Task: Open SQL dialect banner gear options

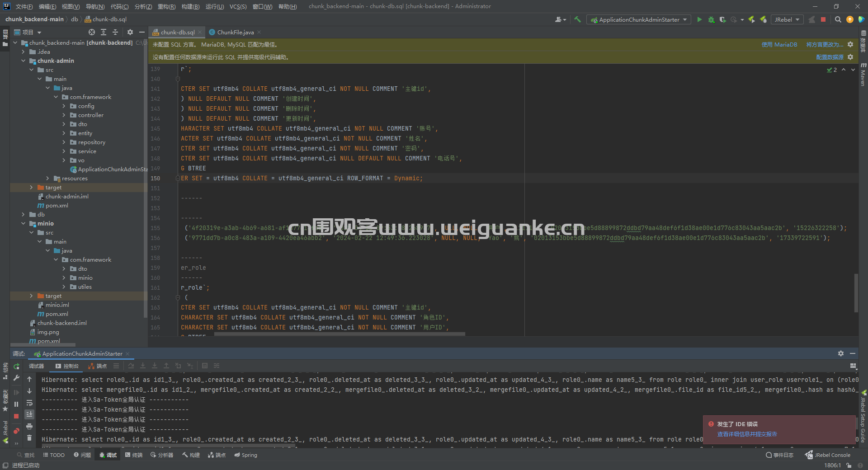Action: [850, 44]
